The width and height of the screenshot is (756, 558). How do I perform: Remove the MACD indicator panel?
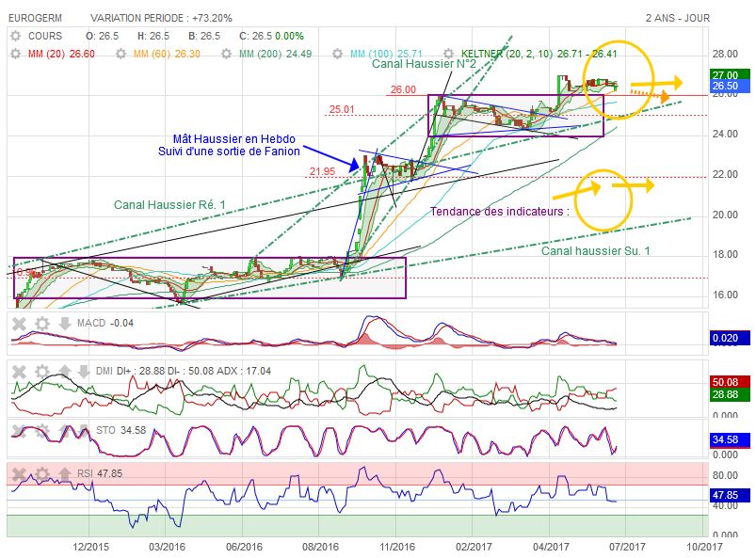click(x=19, y=324)
